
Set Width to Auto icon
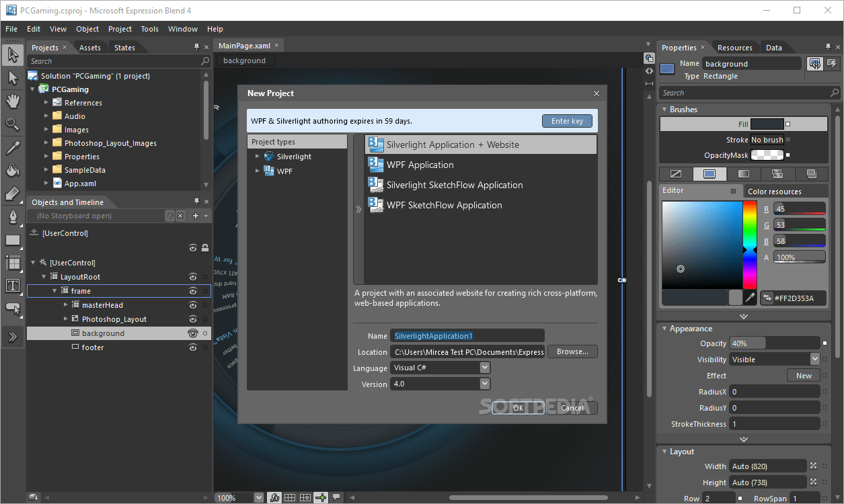tap(814, 466)
